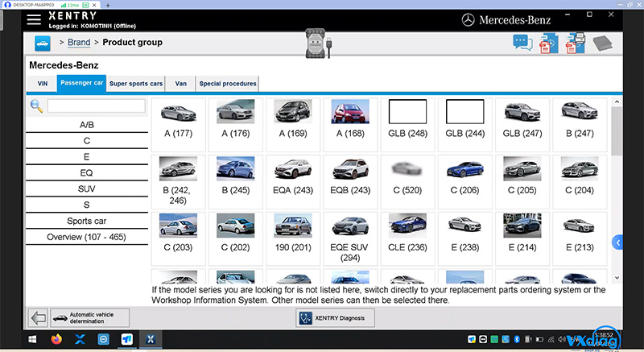Click Bluetooth icon in system tray
This screenshot has width=644, height=352.
517,339
